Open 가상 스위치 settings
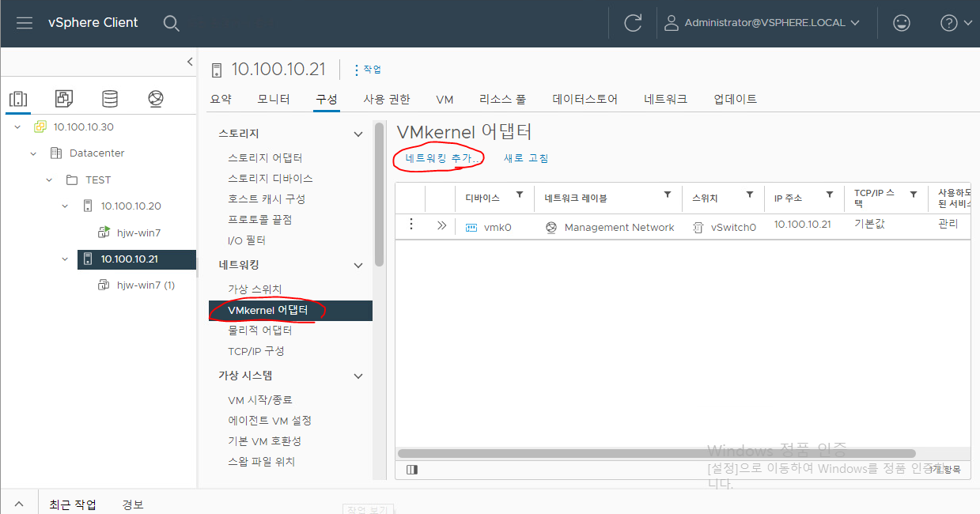This screenshot has height=514, width=980. click(x=255, y=289)
